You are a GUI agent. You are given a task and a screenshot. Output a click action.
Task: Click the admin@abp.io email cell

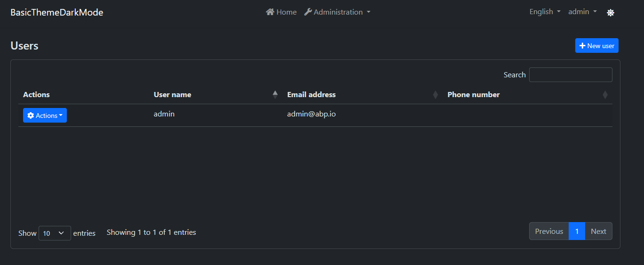pyautogui.click(x=312, y=114)
